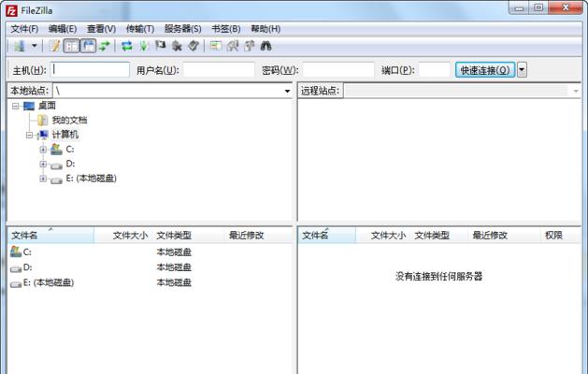
Task: Click the 快速连接(Q) button
Action: coord(485,70)
